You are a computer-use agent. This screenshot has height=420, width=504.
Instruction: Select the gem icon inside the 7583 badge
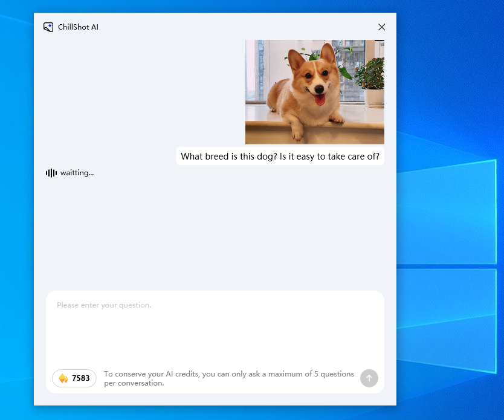63,378
